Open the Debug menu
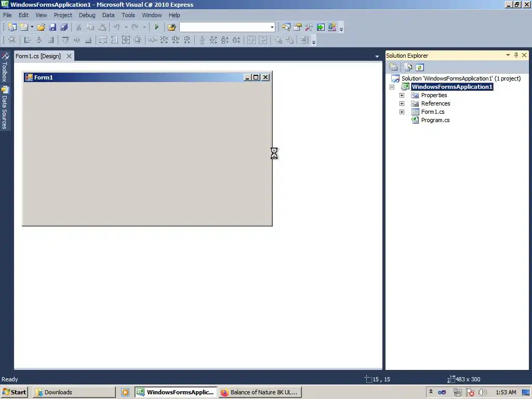The height and width of the screenshot is (399, 532). [x=87, y=15]
